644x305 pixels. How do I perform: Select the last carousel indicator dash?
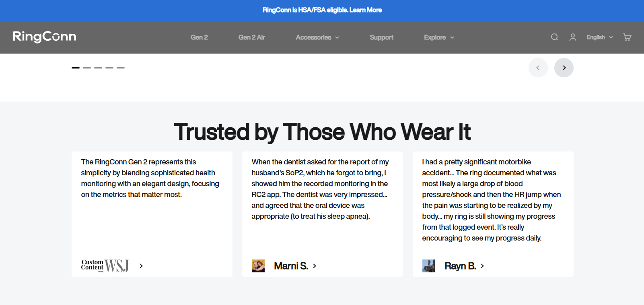[x=121, y=68]
